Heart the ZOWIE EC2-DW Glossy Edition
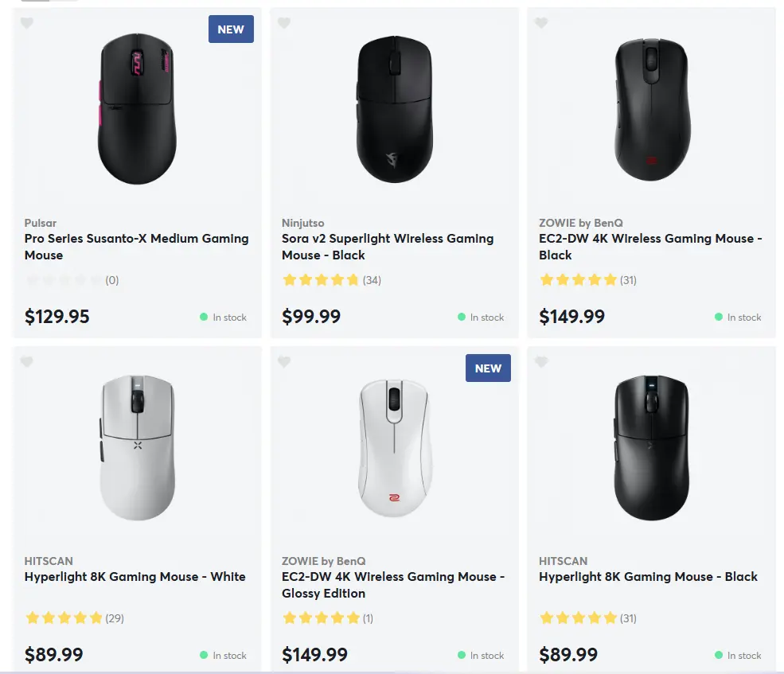 [283, 362]
